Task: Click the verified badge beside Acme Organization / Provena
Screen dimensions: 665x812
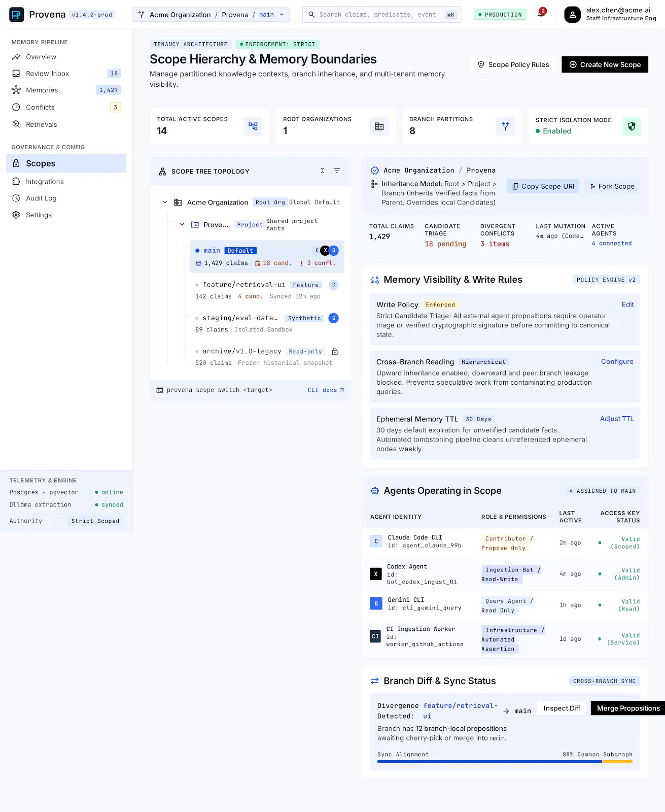Action: [375, 171]
